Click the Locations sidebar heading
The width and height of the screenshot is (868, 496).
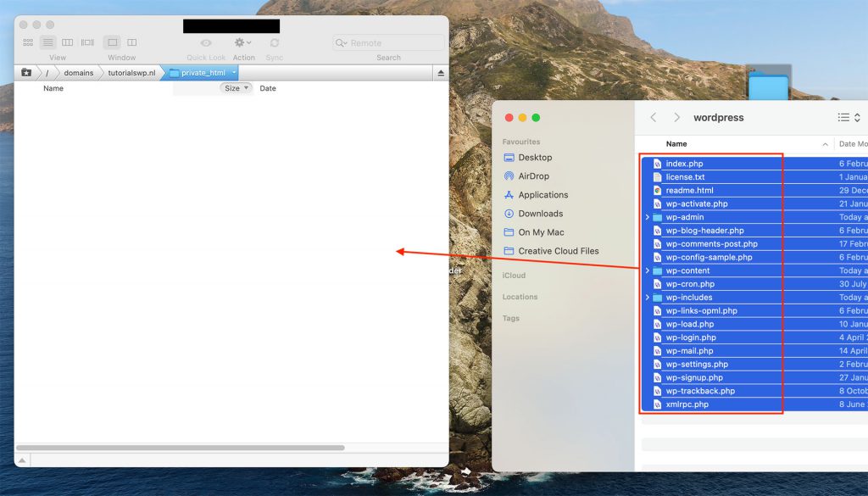[x=520, y=297]
